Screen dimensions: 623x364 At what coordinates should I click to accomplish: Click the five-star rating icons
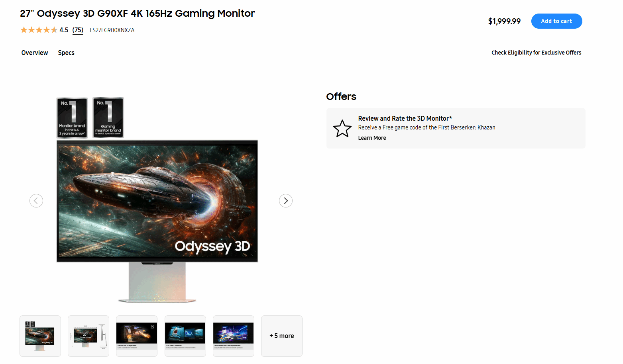(39, 30)
